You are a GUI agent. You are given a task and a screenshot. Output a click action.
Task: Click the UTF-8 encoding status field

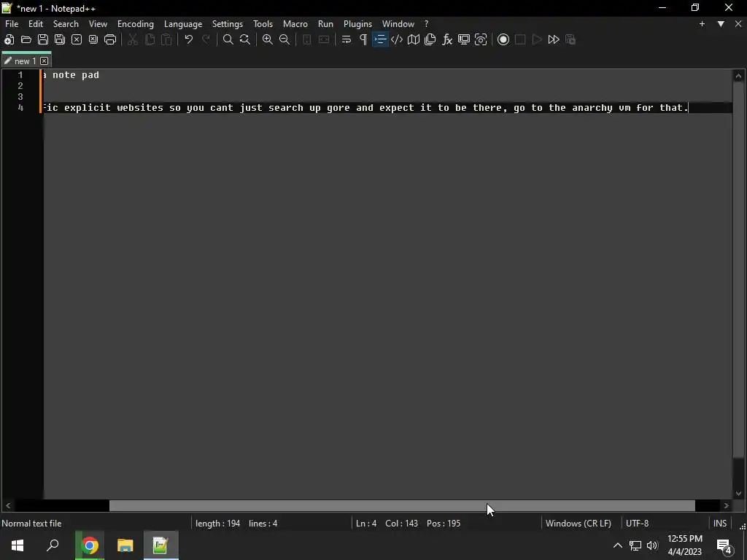point(638,524)
